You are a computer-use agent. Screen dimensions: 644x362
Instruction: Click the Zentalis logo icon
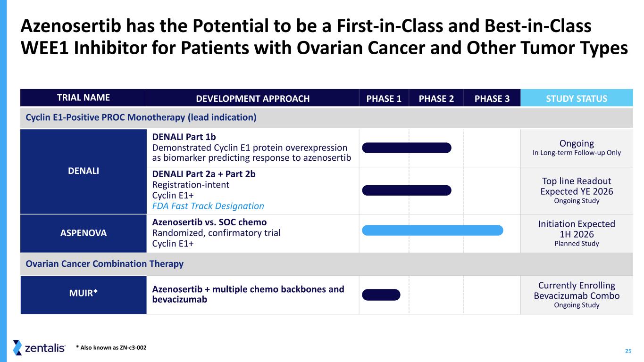(18, 347)
